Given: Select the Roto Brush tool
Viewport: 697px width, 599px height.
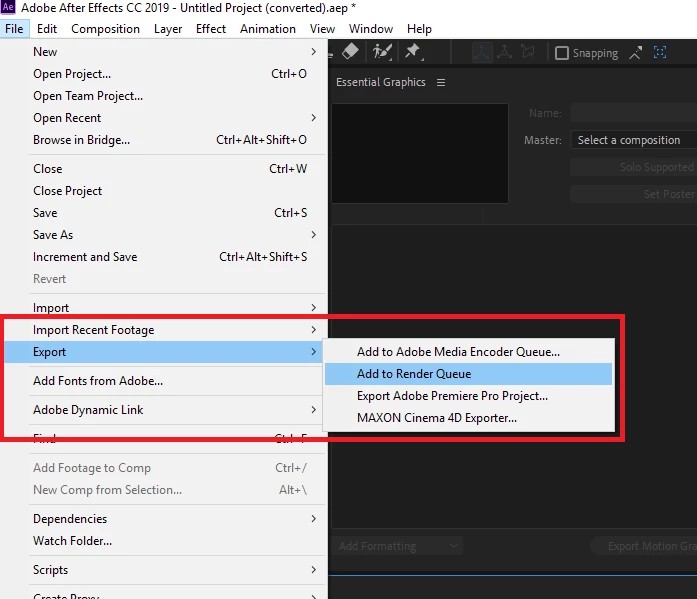Looking at the screenshot, I should tap(382, 52).
